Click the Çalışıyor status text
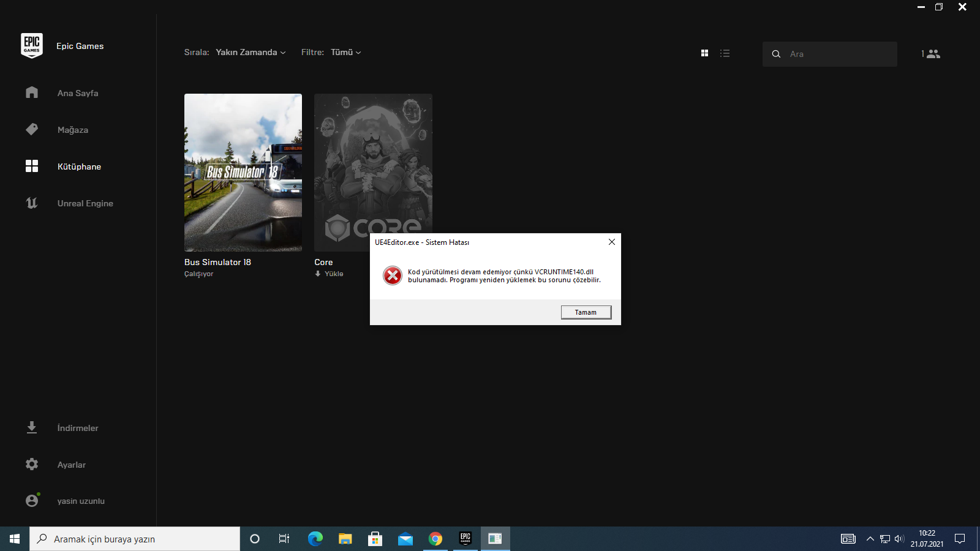 click(x=198, y=274)
